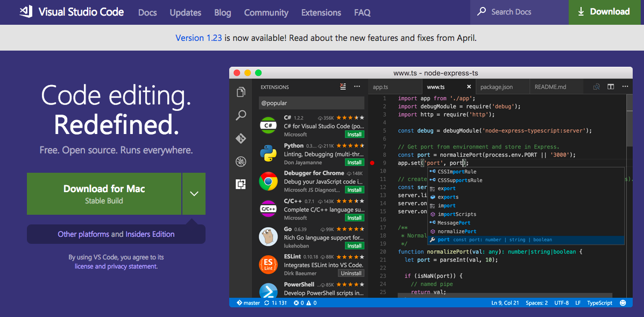Viewport: 644px width, 317px height.
Task: Click the split editor icon
Action: tap(611, 87)
